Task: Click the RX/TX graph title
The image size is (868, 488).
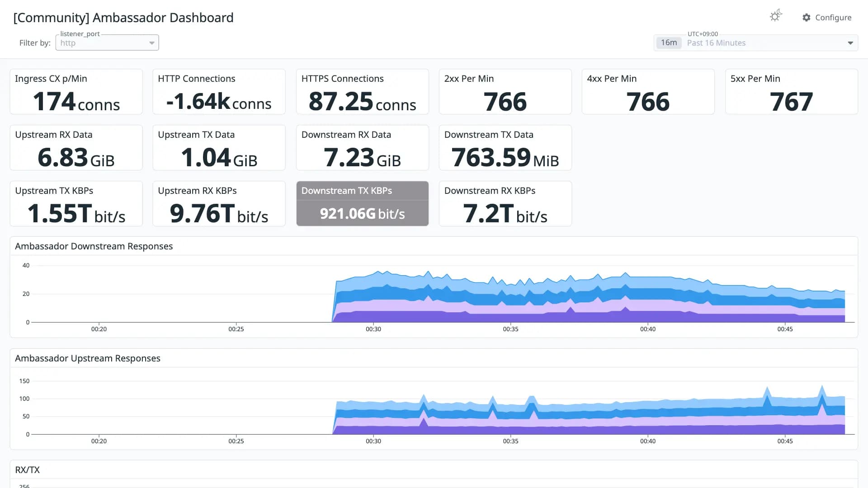Action: (x=27, y=470)
